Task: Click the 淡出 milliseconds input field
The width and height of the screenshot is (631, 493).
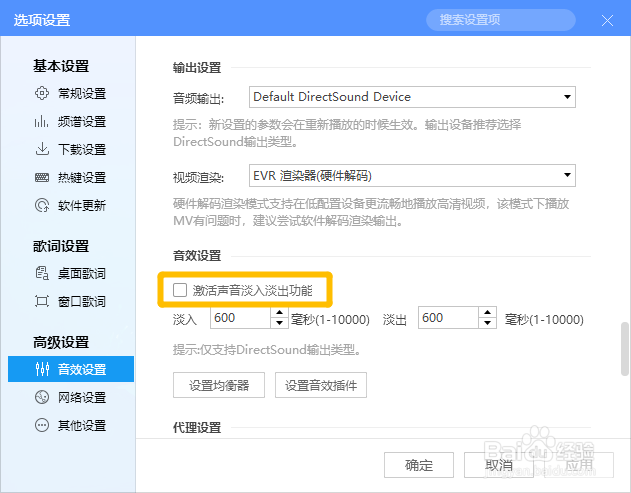Action: coord(448,318)
